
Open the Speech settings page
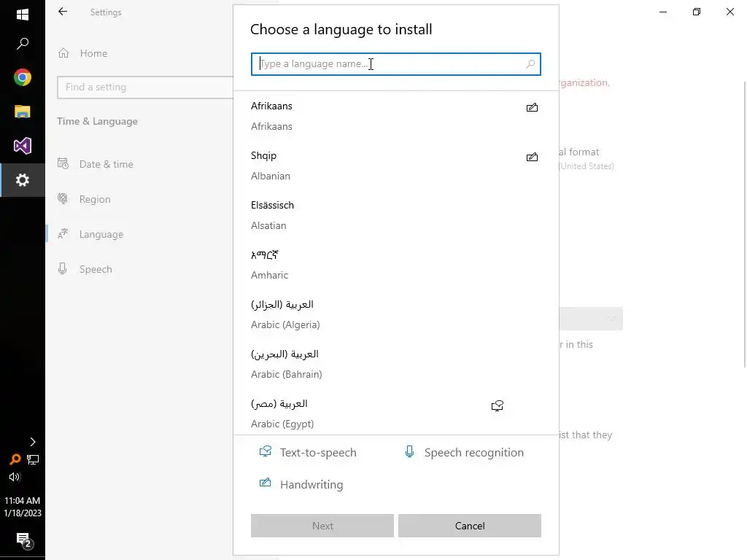point(96,269)
